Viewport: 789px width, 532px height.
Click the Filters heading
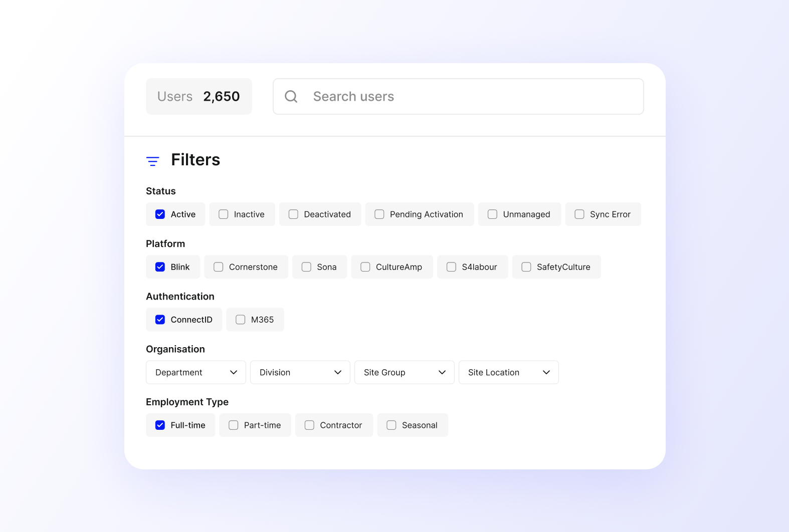tap(195, 160)
